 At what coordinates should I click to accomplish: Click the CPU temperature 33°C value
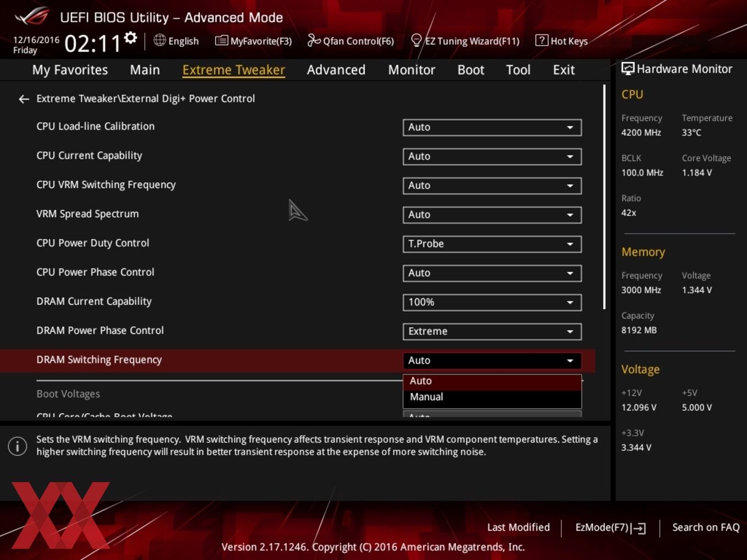692,132
